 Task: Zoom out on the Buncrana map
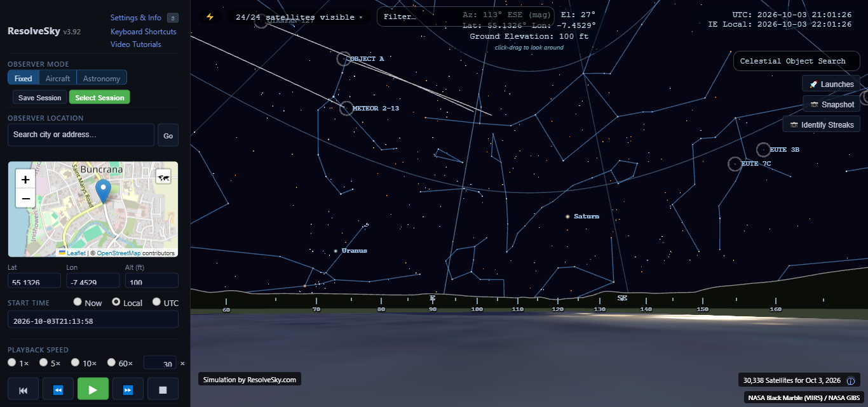(25, 199)
